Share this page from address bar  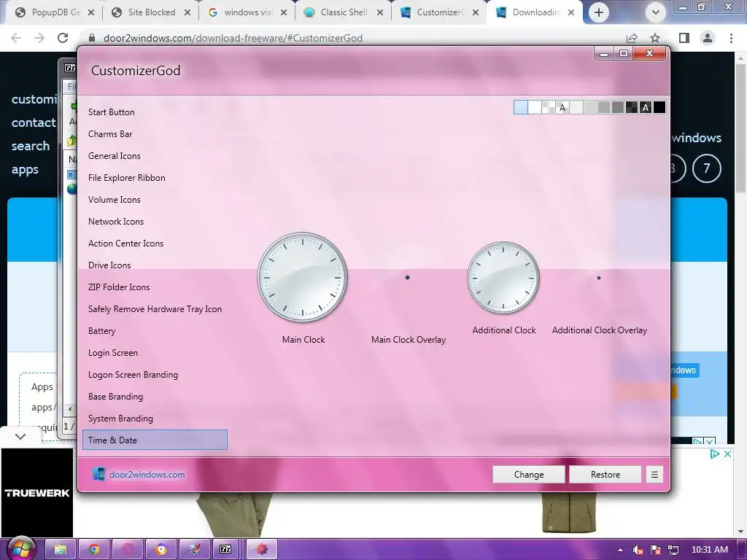tap(632, 38)
